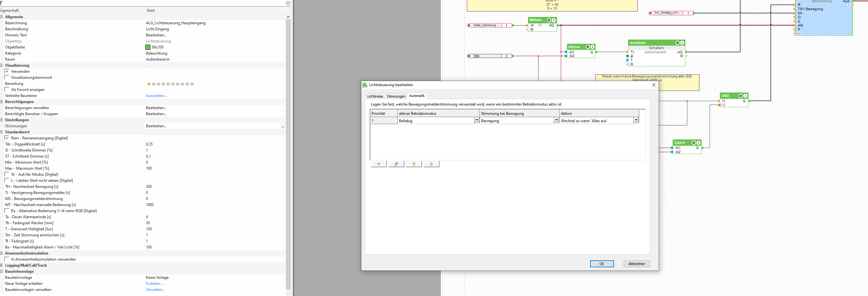Click info icon on UND block

(745, 96)
